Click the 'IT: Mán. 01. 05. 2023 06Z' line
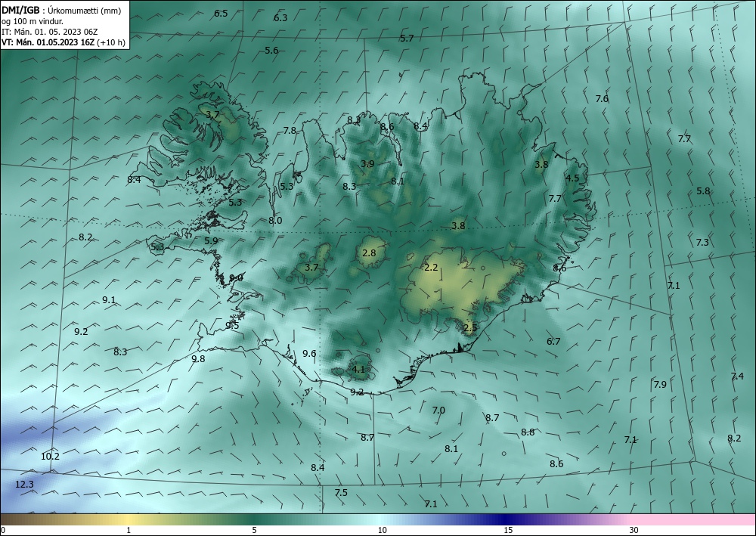 point(50,32)
